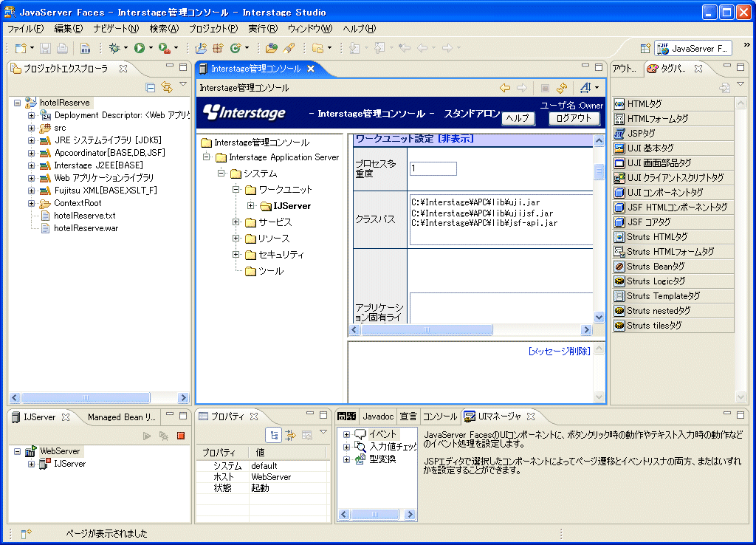This screenshot has height=545, width=756.
Task: Click Collapse All icon in project explorer
Action: (151, 88)
